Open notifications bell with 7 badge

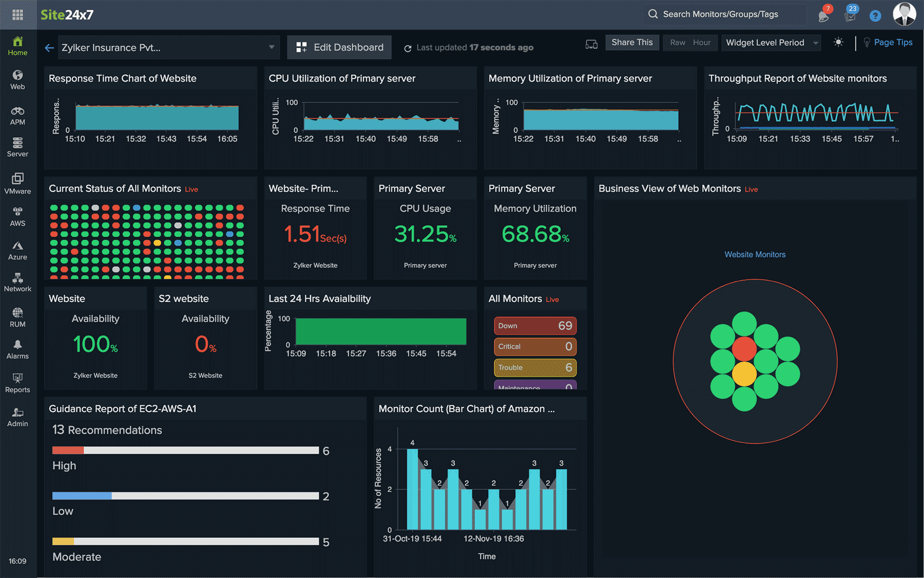pos(824,15)
